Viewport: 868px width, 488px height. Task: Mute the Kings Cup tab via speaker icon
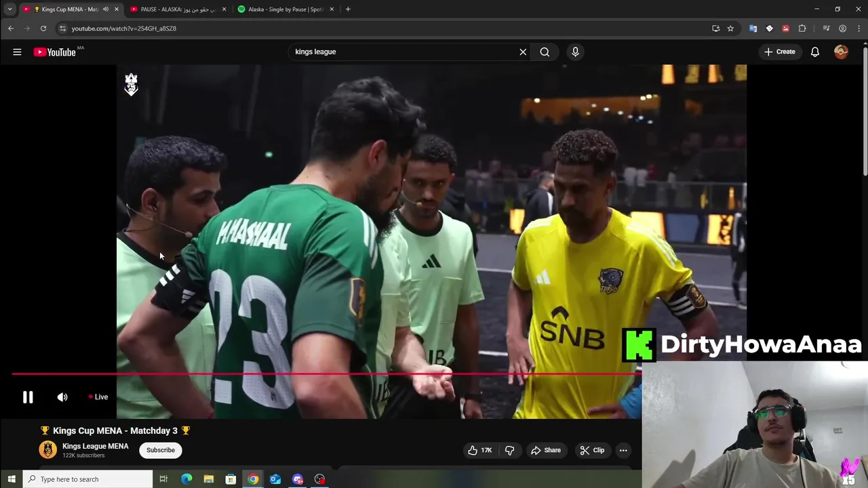tap(105, 9)
